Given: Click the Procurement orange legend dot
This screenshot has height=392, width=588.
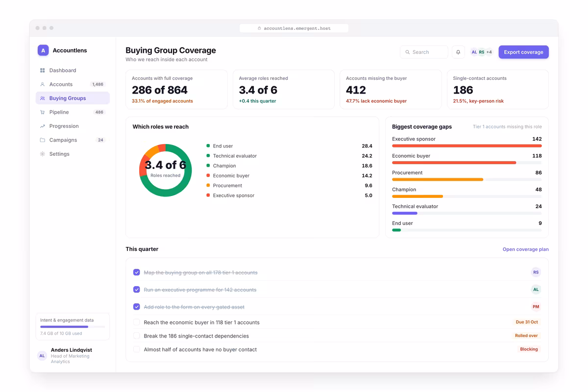Looking at the screenshot, I should click(x=208, y=185).
